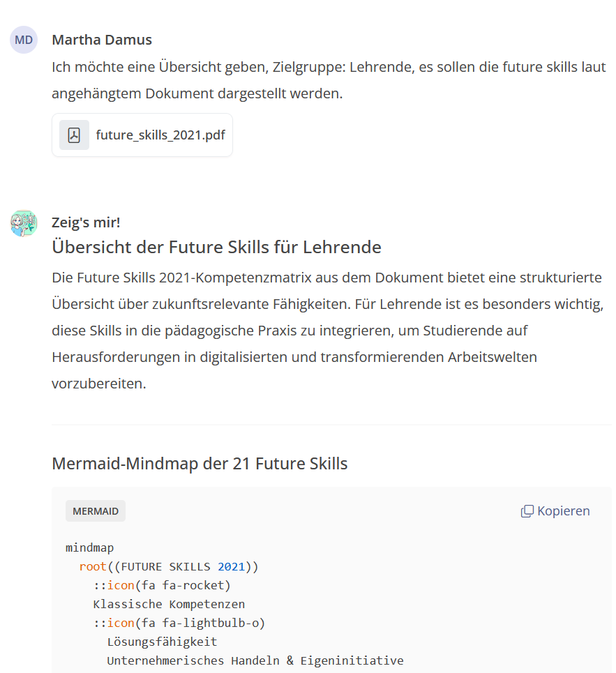This screenshot has height=673, width=616.
Task: Click the Zeig's mir! assistant name
Action: [x=86, y=222]
